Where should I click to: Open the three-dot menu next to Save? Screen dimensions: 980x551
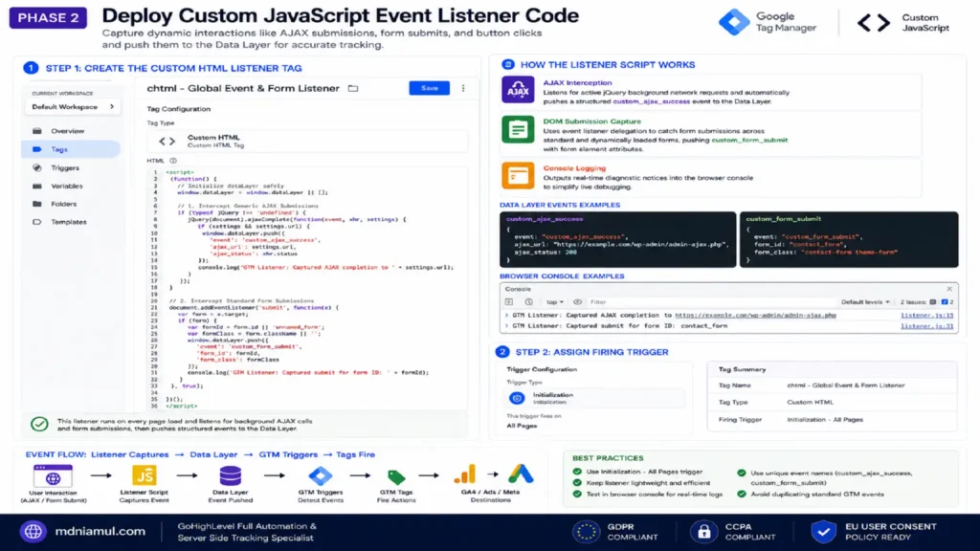click(463, 88)
